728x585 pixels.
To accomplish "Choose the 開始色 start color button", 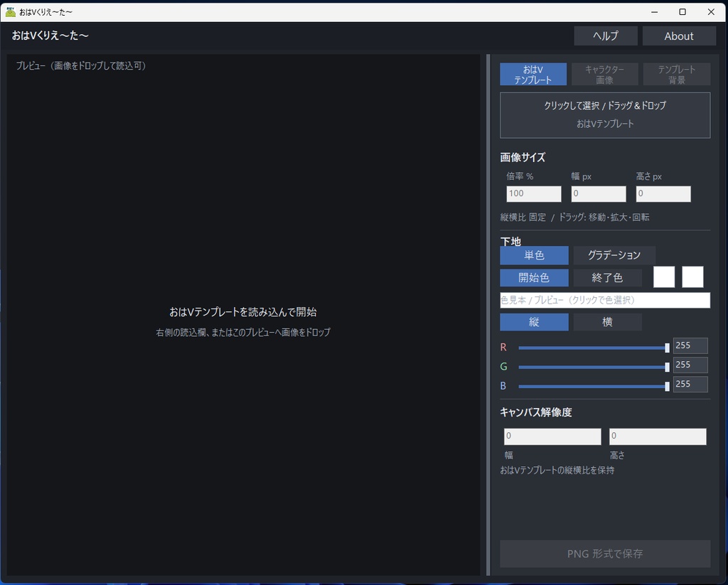I will 534,278.
